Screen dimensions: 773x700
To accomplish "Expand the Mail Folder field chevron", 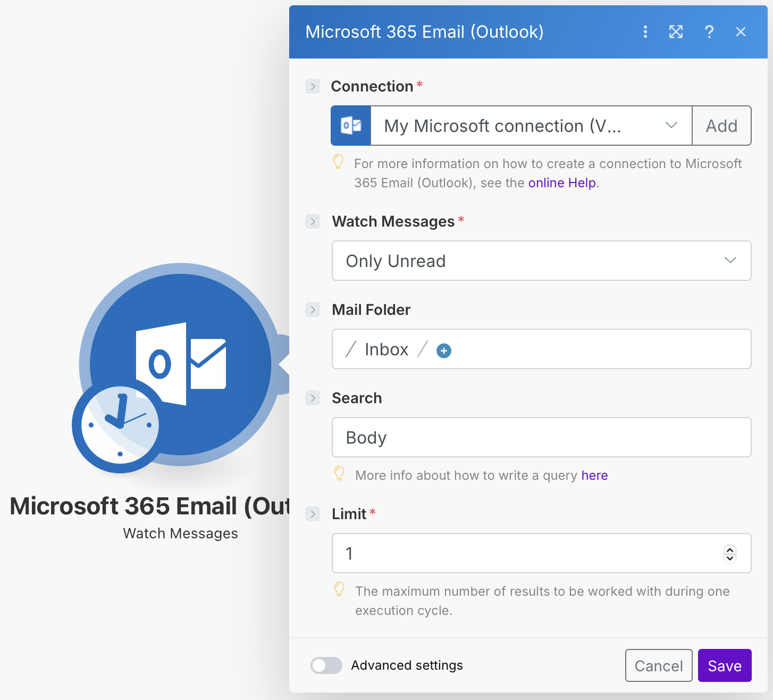I will (x=313, y=310).
